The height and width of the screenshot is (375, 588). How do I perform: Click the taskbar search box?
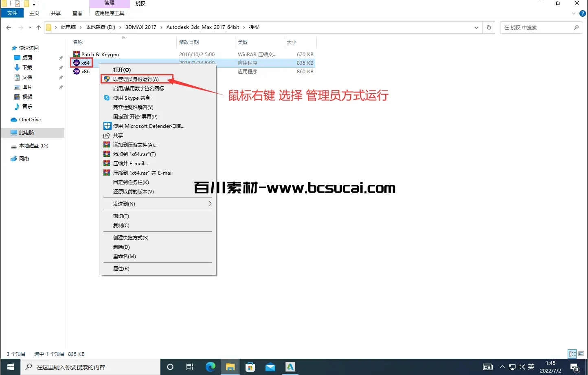tap(90, 367)
